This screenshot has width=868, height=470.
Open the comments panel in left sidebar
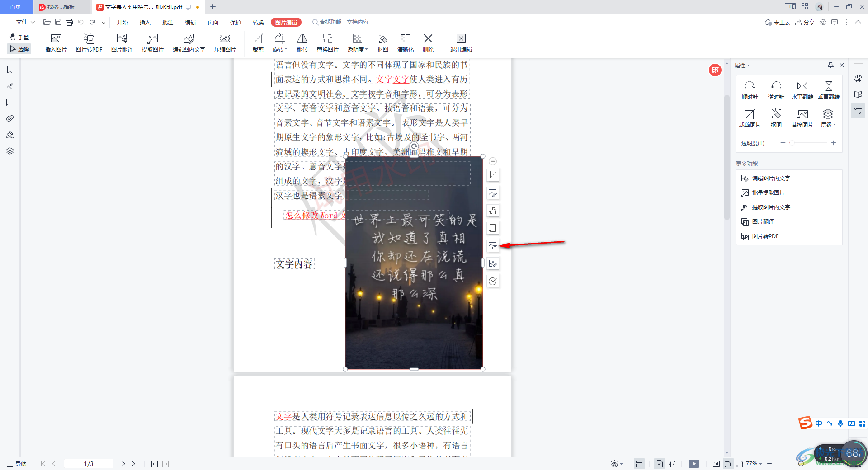pyautogui.click(x=10, y=102)
